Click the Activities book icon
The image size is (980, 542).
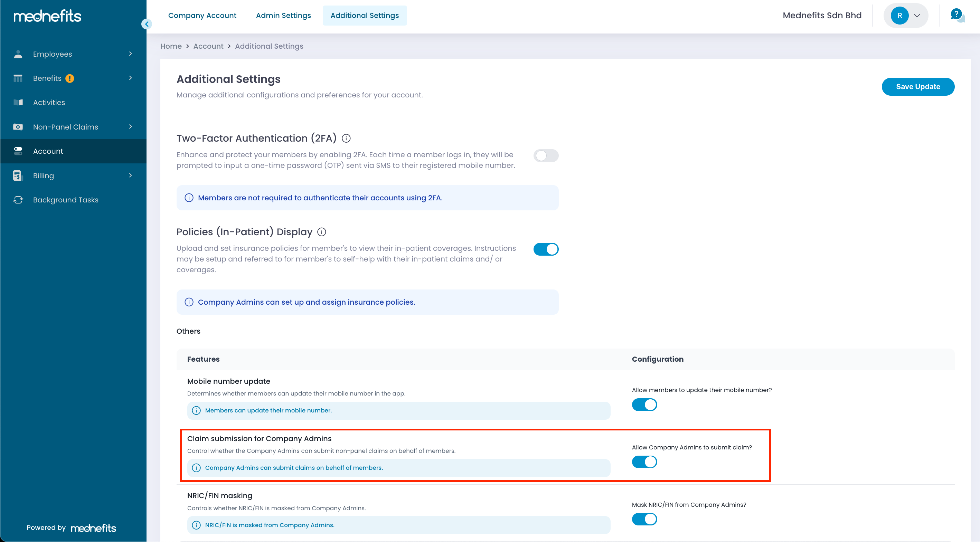[18, 102]
